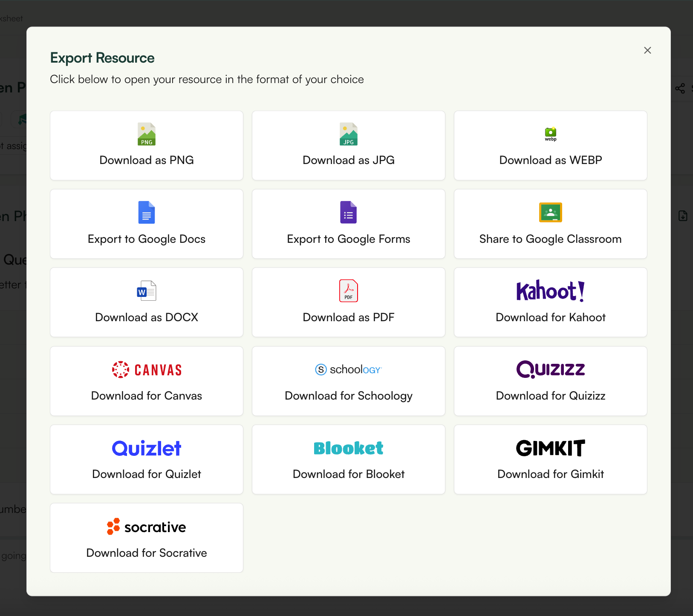Download for Canvas
The height and width of the screenshot is (616, 693).
(x=146, y=380)
